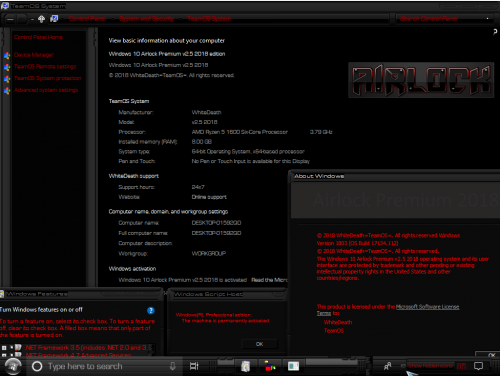Click the Cortana circle icon
Screen dimensions: 500x376
pos(37,366)
